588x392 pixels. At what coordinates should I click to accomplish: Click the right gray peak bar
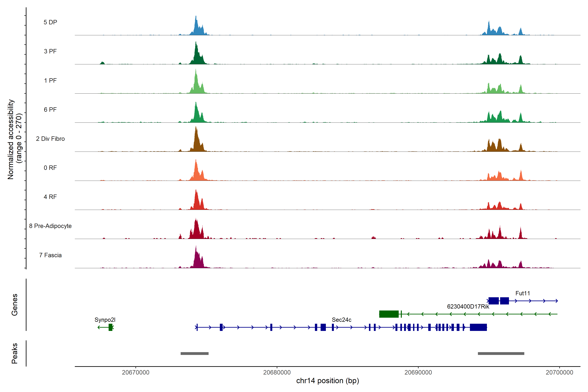(501, 353)
